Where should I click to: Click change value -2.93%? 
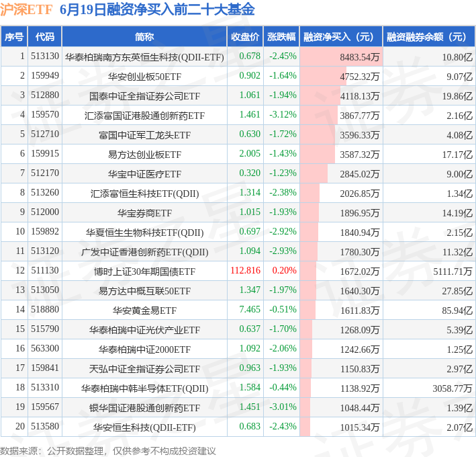(x=283, y=251)
